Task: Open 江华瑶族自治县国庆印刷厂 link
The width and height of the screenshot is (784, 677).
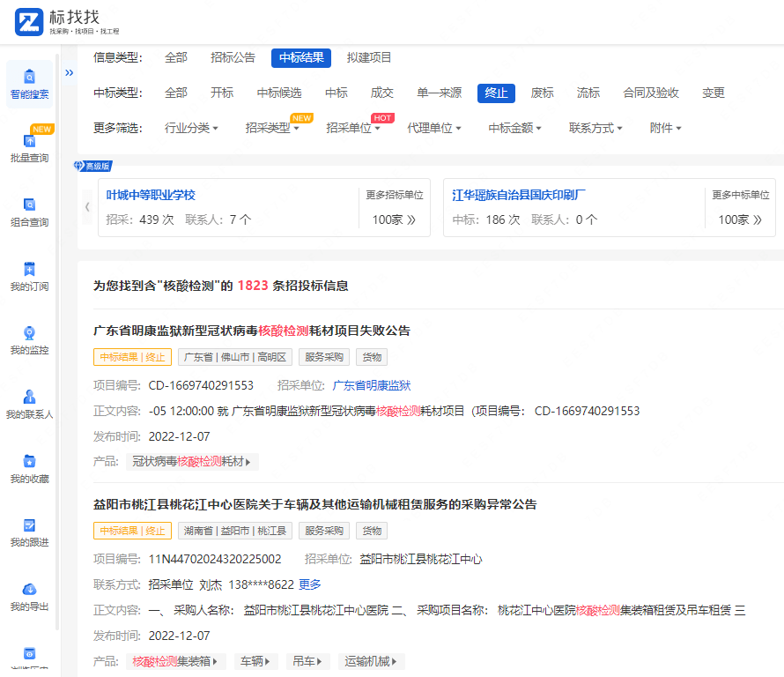Action: pos(519,195)
